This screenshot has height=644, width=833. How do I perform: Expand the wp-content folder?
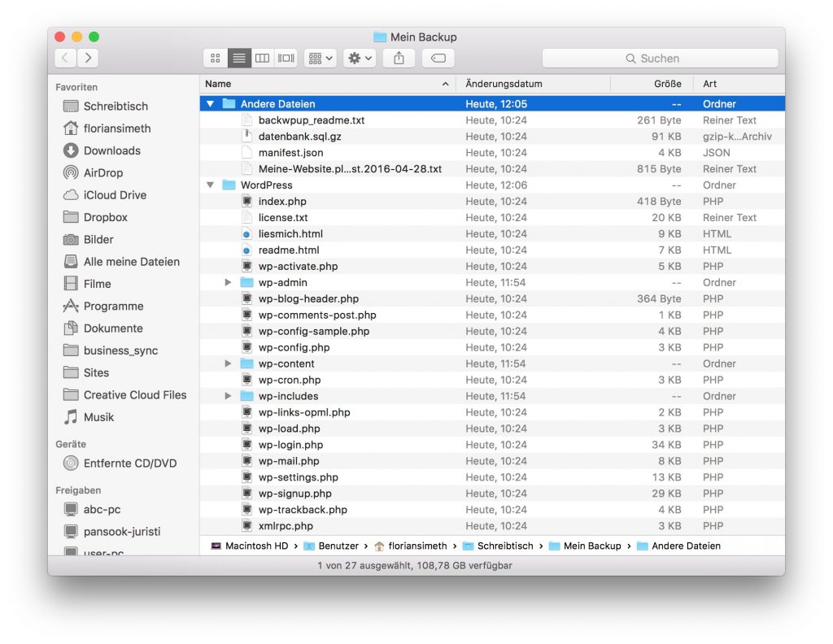coord(229,363)
